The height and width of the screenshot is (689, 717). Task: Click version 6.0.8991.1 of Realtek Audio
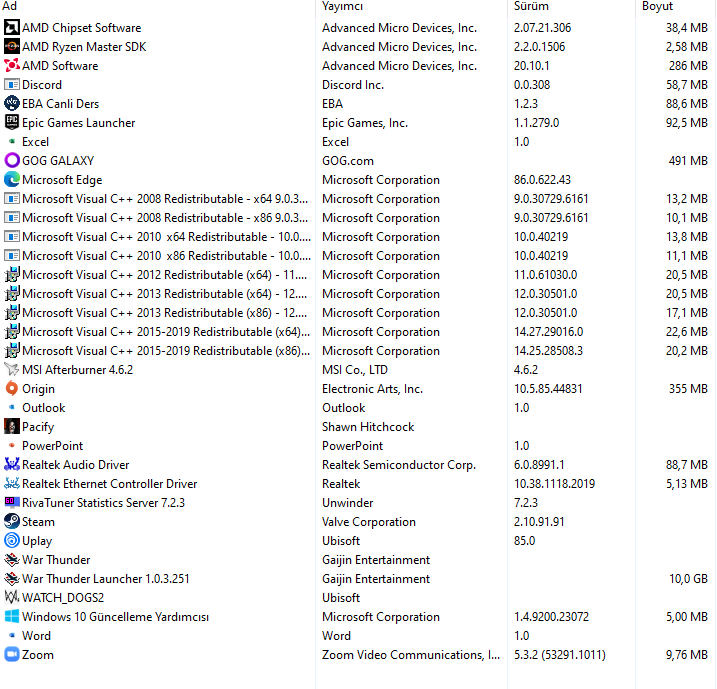(539, 465)
